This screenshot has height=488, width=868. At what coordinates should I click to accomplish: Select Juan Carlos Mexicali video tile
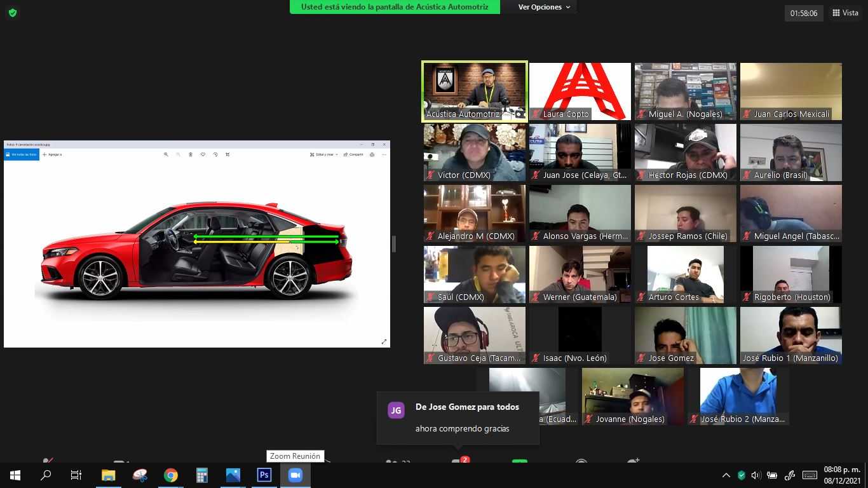coord(791,91)
